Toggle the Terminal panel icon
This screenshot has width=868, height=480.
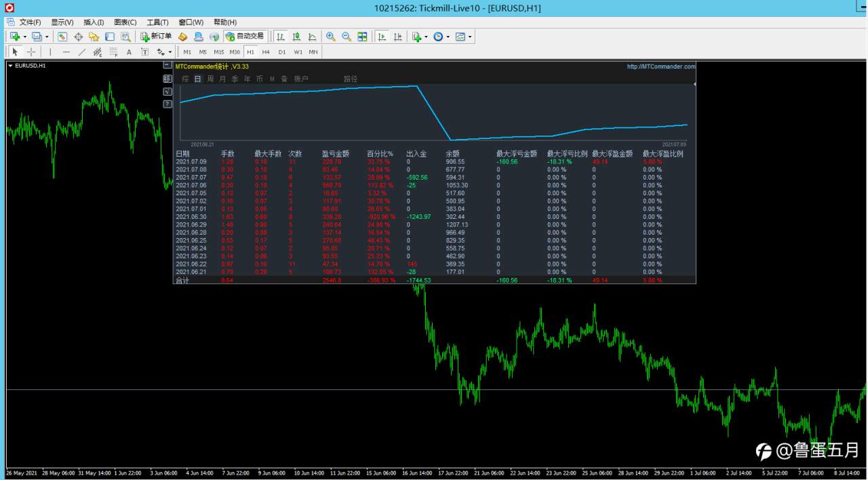click(x=110, y=37)
